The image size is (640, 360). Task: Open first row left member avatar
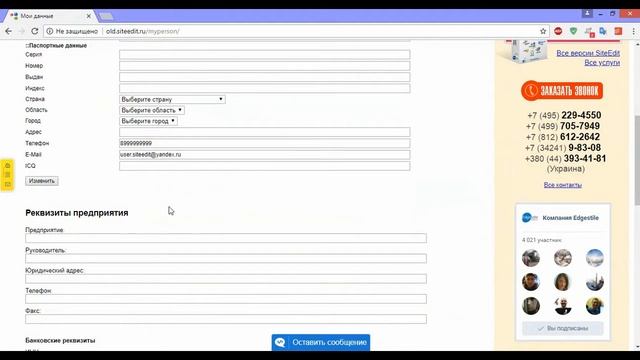click(x=531, y=258)
